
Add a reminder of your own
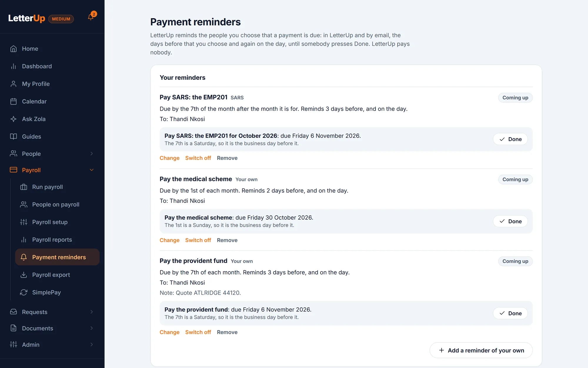click(481, 350)
